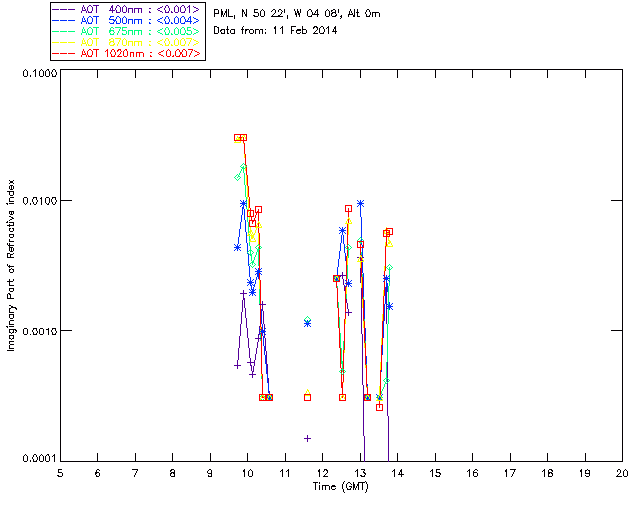The image size is (640, 512).
Task: Click the 'AOT 675nm : <0.005>' legend entry
Action: click(126, 31)
